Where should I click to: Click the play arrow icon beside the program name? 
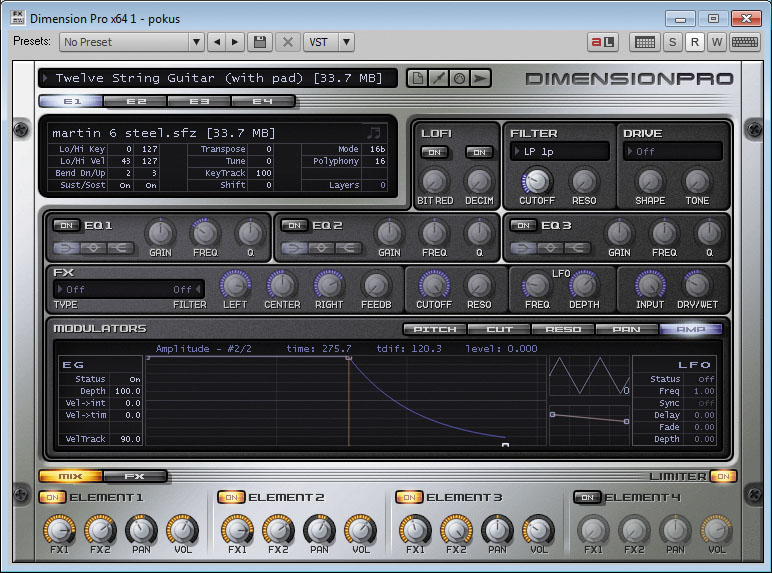[x=481, y=78]
